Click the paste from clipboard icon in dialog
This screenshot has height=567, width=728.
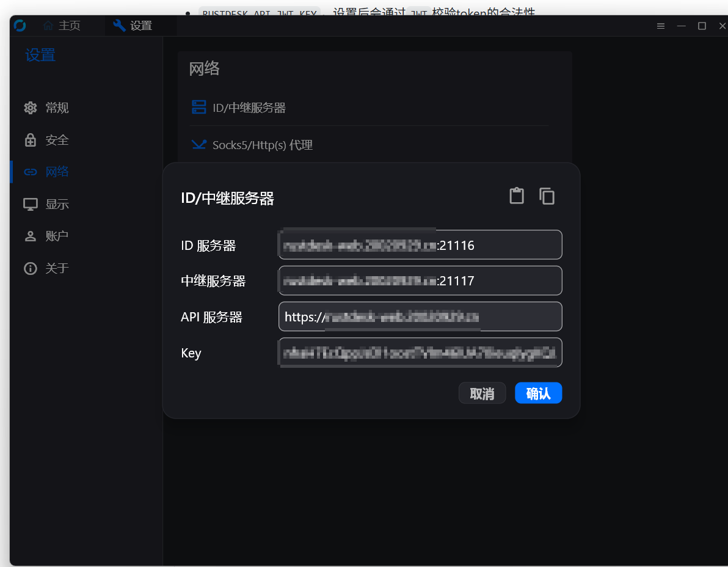coord(517,196)
